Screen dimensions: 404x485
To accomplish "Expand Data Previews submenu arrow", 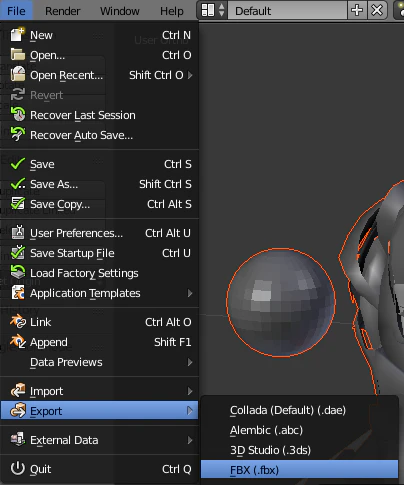I will pos(190,362).
